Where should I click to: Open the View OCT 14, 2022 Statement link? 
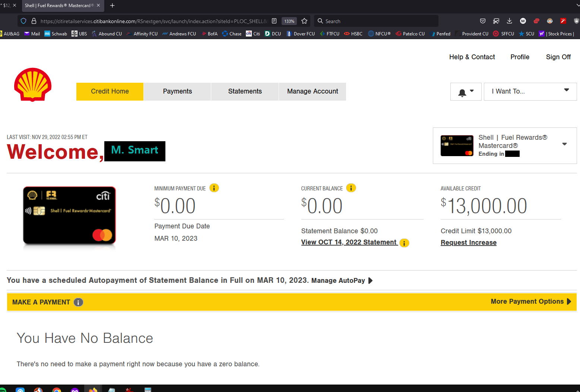(x=349, y=242)
